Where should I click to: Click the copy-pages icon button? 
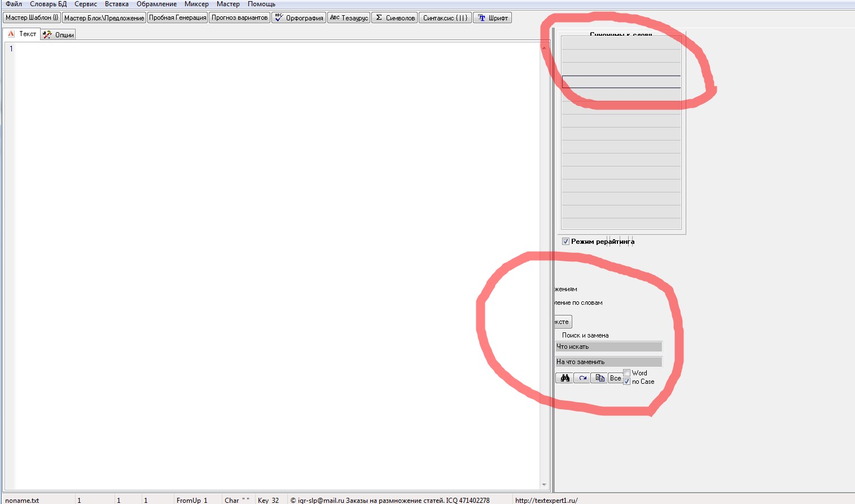(599, 378)
